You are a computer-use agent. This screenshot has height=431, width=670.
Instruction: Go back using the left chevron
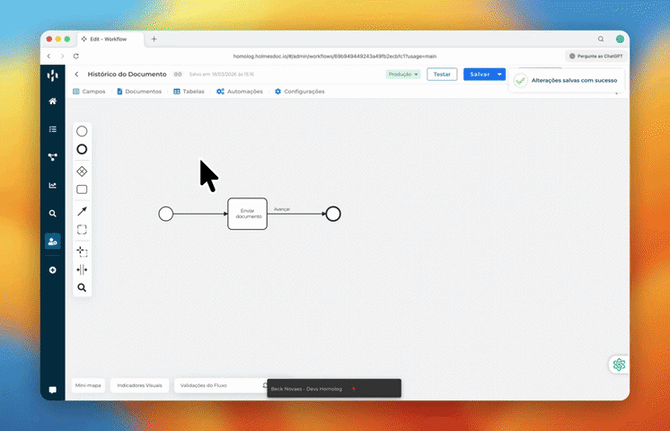click(x=77, y=74)
